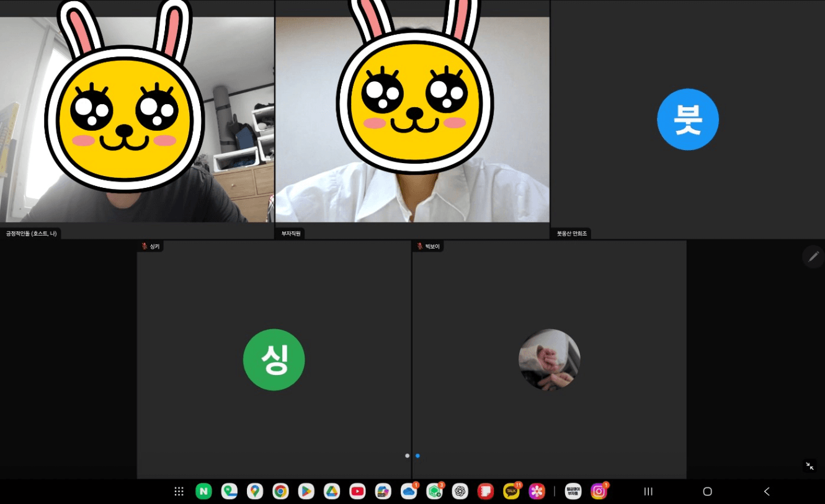
Task: Open the OneDrive cloud app
Action: (x=409, y=492)
